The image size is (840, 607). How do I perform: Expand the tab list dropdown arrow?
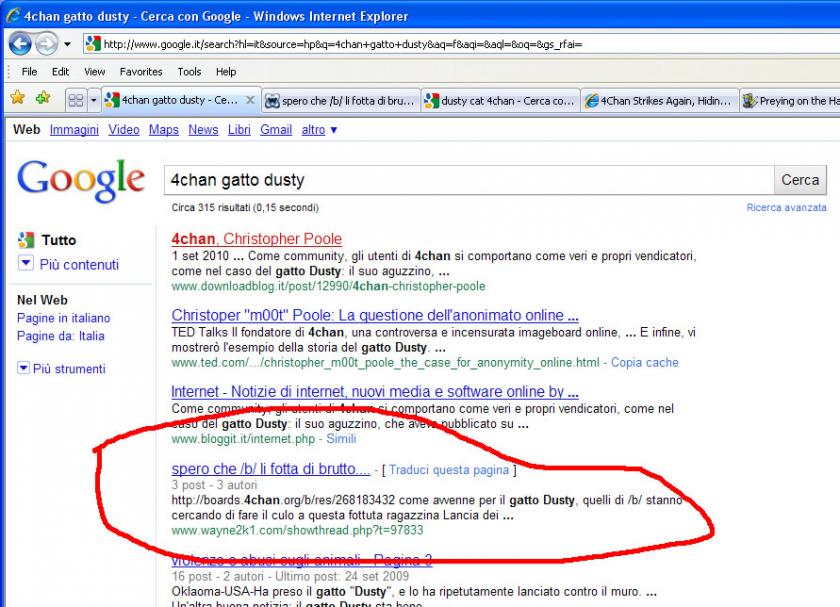93,100
